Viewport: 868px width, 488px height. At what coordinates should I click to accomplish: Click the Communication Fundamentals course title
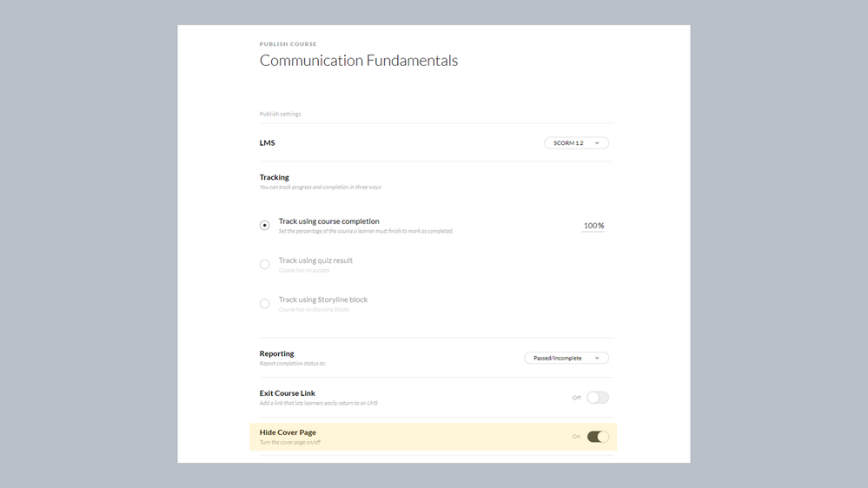pos(359,61)
